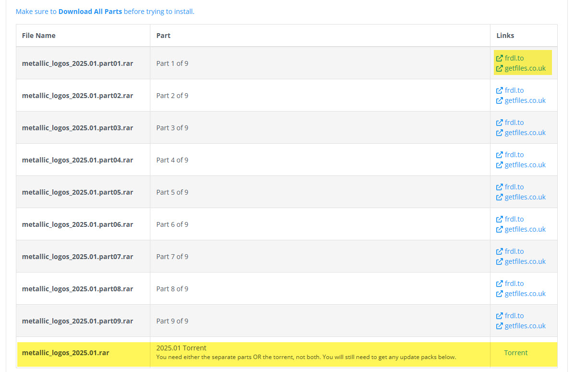Open frdl.to link for Part 8 of 9

514,284
